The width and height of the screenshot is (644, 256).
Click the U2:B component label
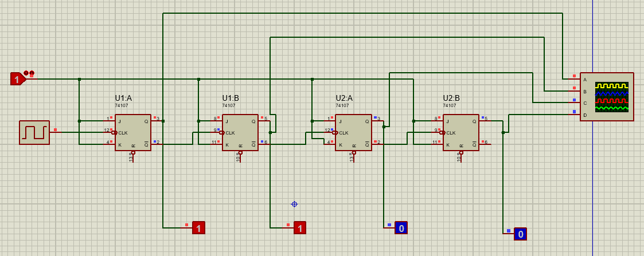point(451,99)
